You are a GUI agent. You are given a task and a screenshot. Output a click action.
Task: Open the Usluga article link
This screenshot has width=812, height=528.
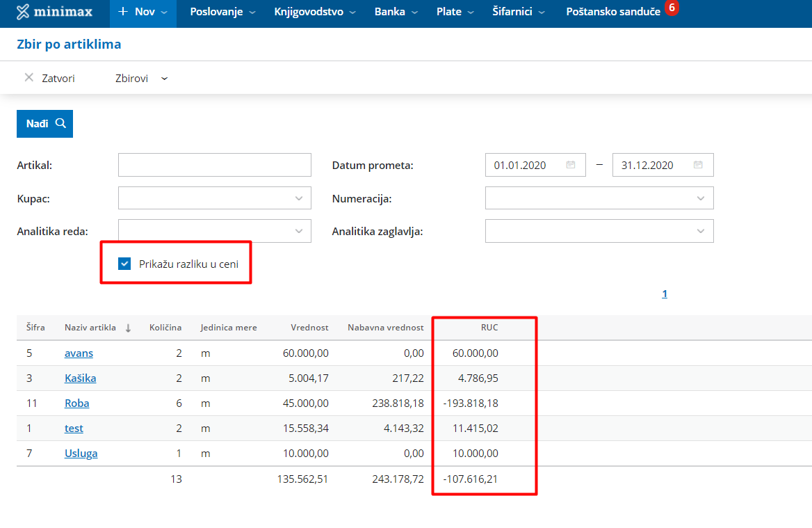(81, 454)
